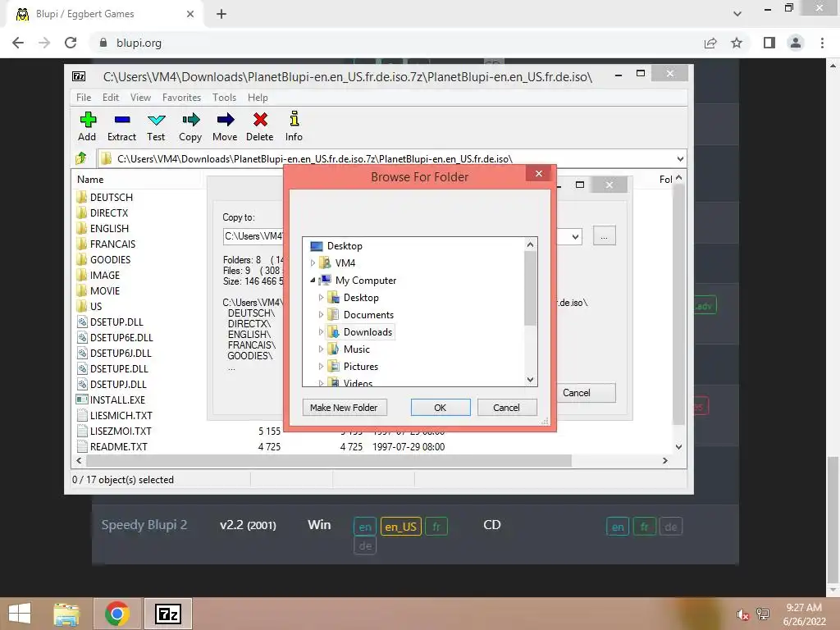Click the up-folder icon beside the address bar

pos(81,158)
